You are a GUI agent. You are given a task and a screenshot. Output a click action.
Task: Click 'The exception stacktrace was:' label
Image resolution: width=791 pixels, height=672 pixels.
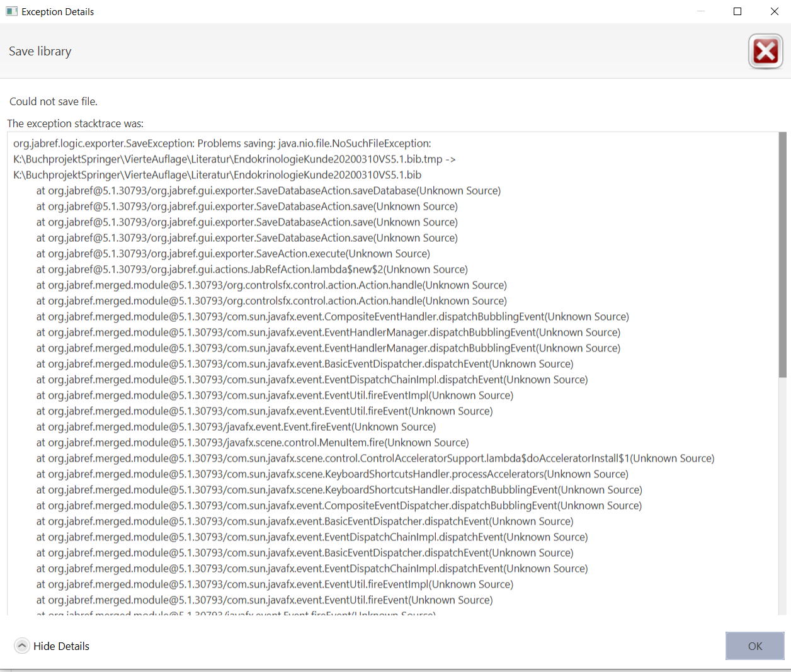[76, 123]
